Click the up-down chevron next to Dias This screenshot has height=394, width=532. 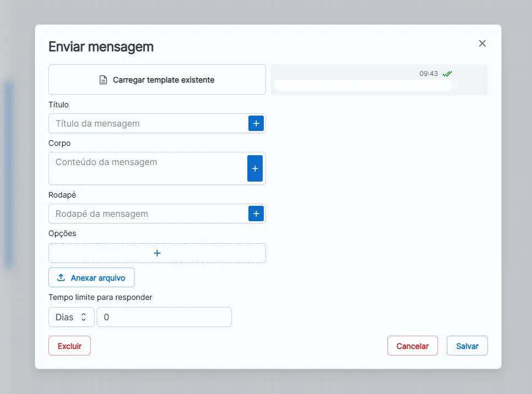click(x=84, y=317)
